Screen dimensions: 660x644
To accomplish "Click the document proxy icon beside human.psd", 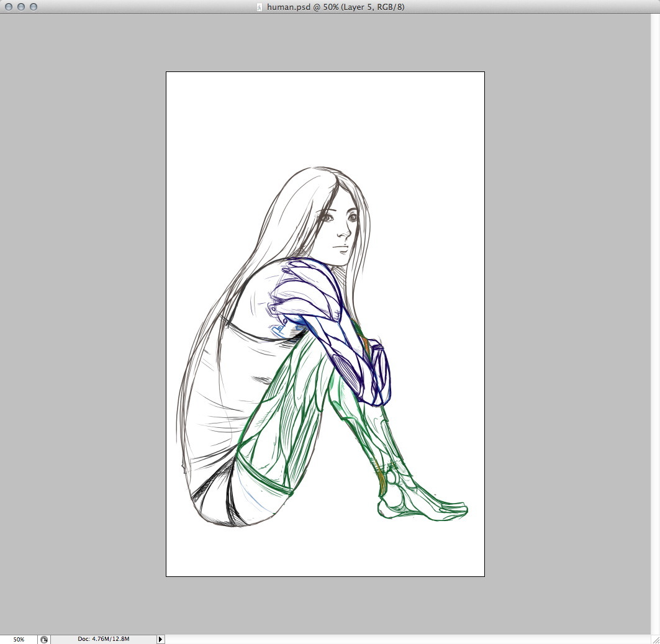I will [260, 7].
